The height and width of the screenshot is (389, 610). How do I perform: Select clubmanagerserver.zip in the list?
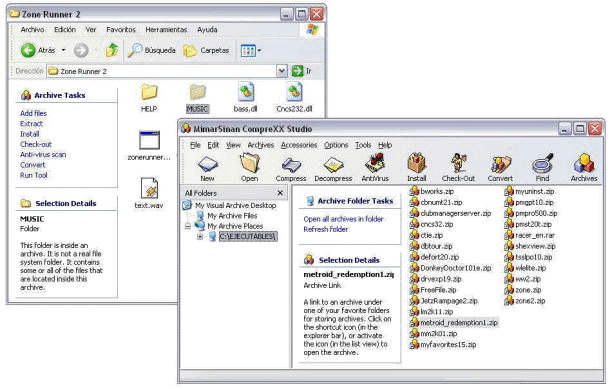point(451,213)
